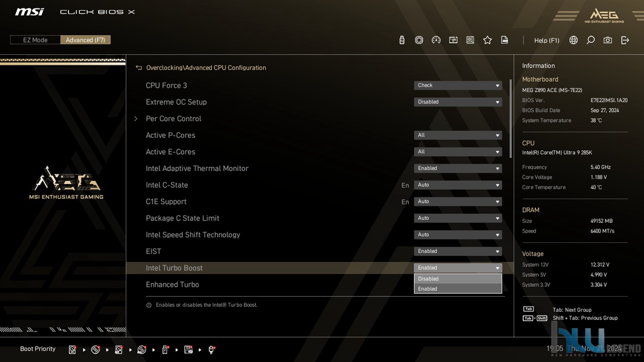
Task: Select the USB hard disk boot device icon
Action: (119, 349)
